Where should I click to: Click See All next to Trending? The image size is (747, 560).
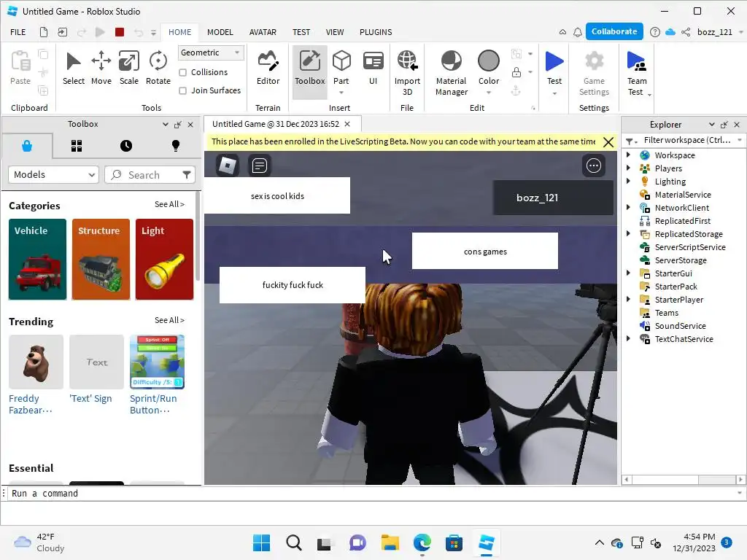pos(169,321)
